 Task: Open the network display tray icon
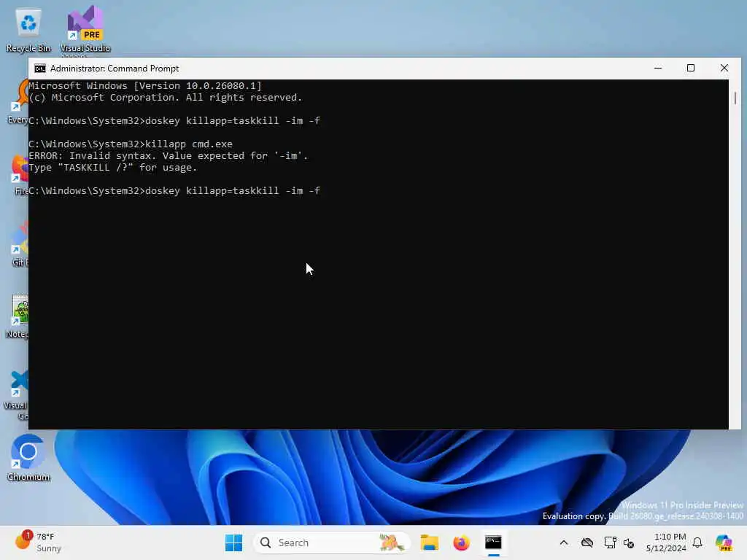click(610, 542)
